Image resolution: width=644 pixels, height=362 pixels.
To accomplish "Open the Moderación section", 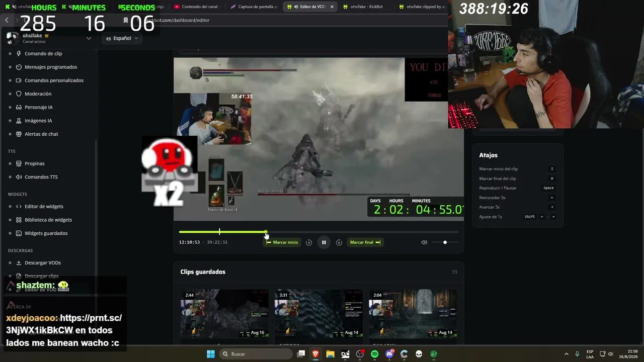I will [x=38, y=94].
